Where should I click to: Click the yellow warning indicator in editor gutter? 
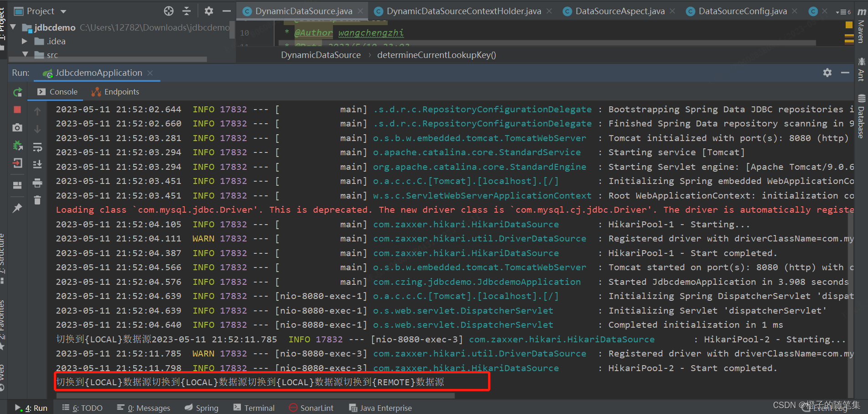[849, 25]
